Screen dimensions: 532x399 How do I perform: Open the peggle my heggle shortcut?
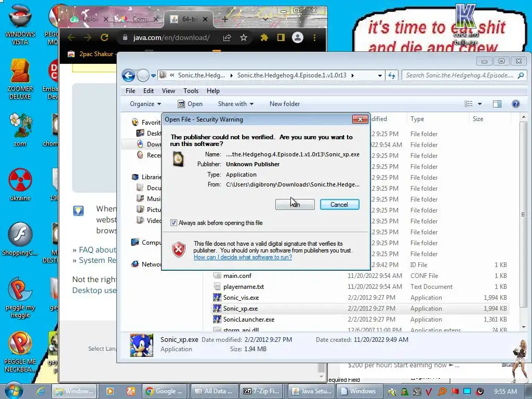[20, 298]
